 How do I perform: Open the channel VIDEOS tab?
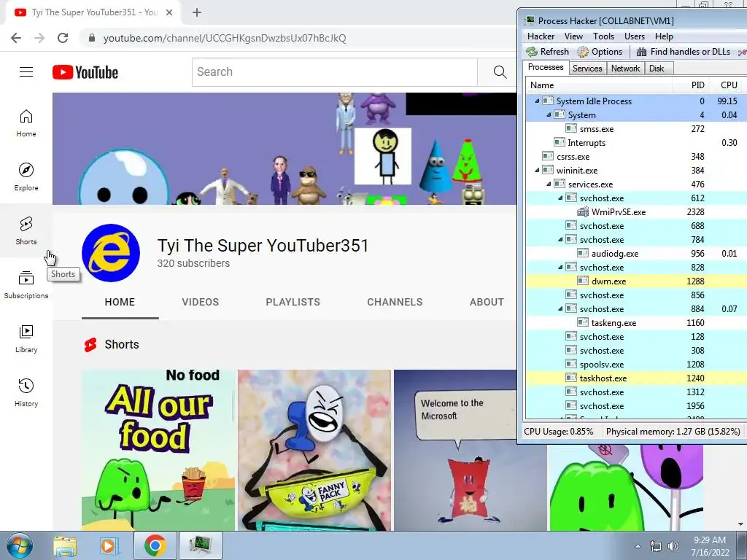pyautogui.click(x=200, y=302)
